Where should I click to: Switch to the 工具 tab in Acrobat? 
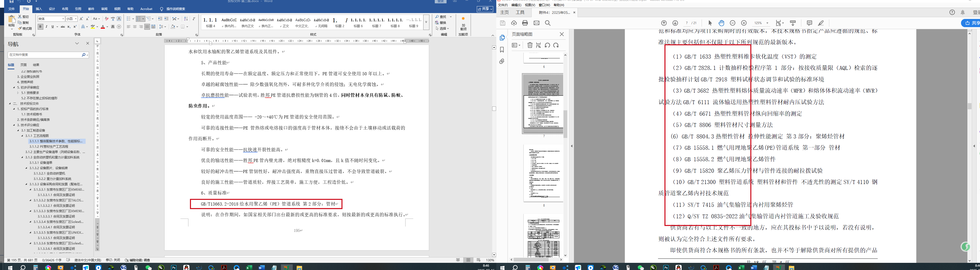tap(520, 13)
